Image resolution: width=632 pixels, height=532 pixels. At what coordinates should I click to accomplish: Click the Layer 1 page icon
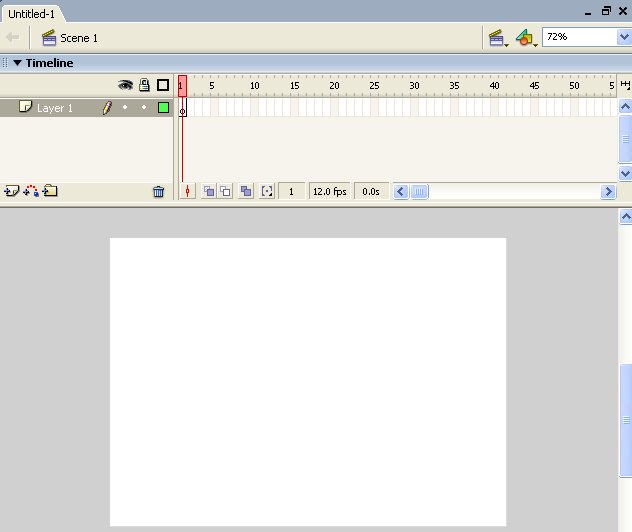pyautogui.click(x=25, y=107)
